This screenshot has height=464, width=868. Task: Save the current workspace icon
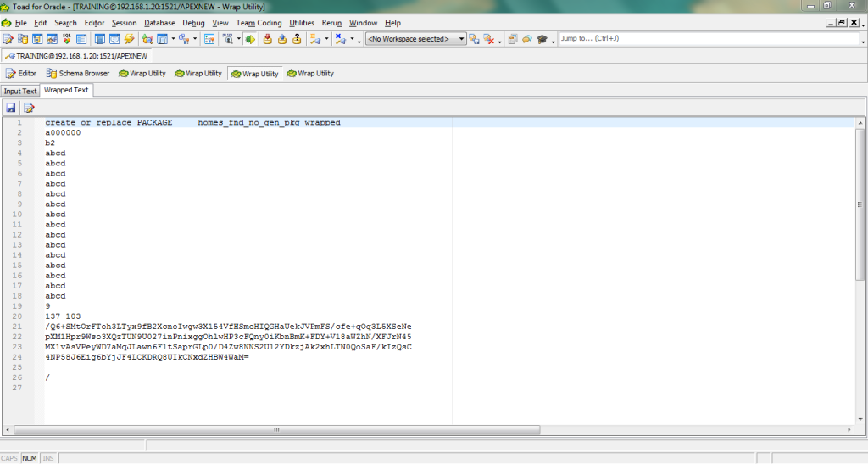coord(475,39)
